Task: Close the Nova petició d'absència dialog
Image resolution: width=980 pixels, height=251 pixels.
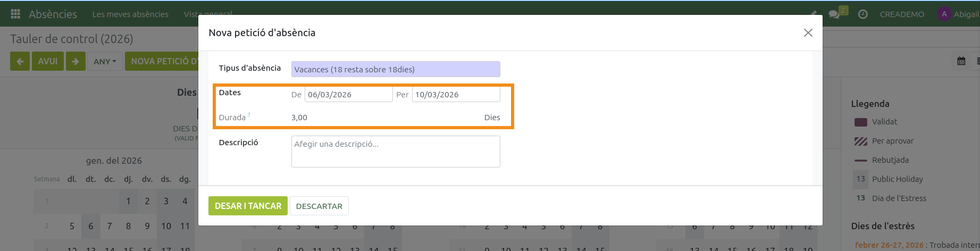Action: 808,33
